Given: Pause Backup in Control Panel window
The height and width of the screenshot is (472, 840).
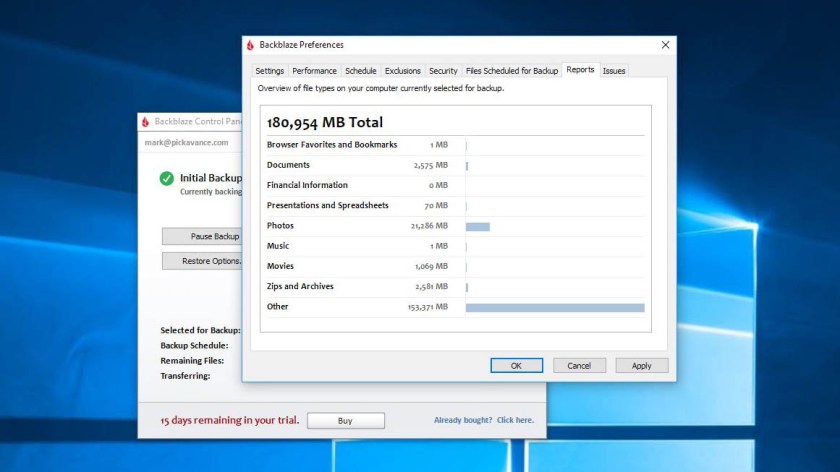Looking at the screenshot, I should 202,236.
